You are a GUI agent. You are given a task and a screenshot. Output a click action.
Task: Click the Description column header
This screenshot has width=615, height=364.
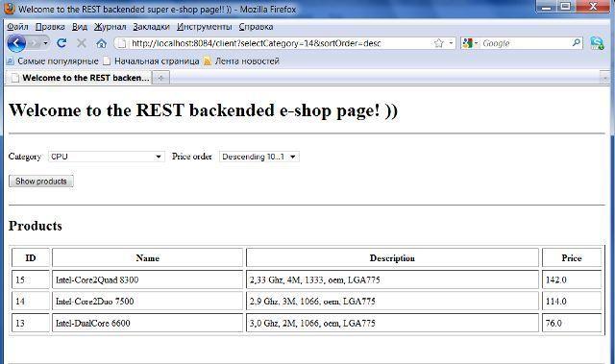tap(392, 257)
